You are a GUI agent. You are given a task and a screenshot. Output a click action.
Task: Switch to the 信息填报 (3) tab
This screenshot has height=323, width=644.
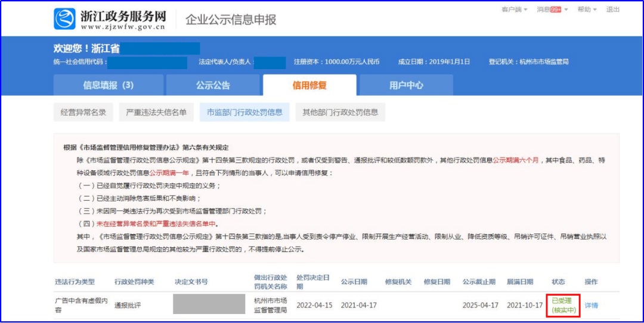point(108,85)
